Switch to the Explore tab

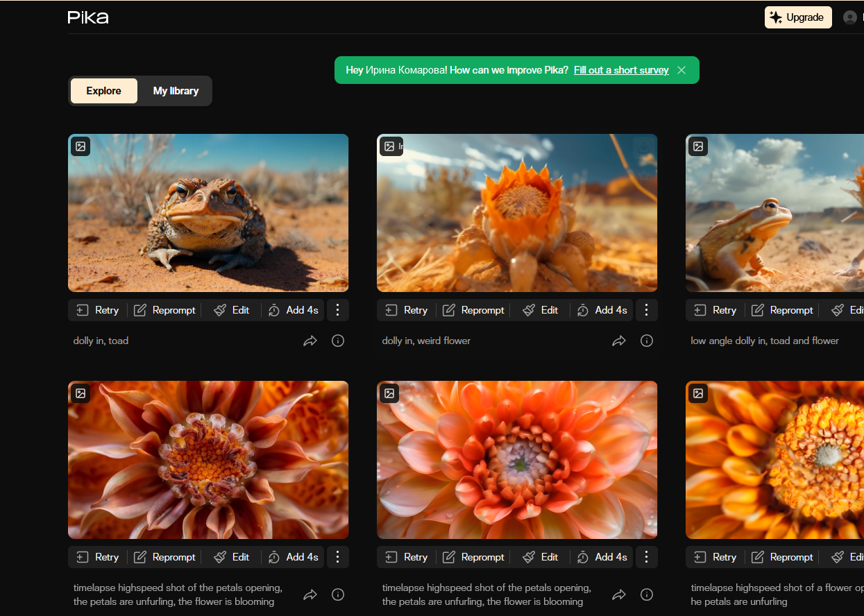tap(104, 91)
